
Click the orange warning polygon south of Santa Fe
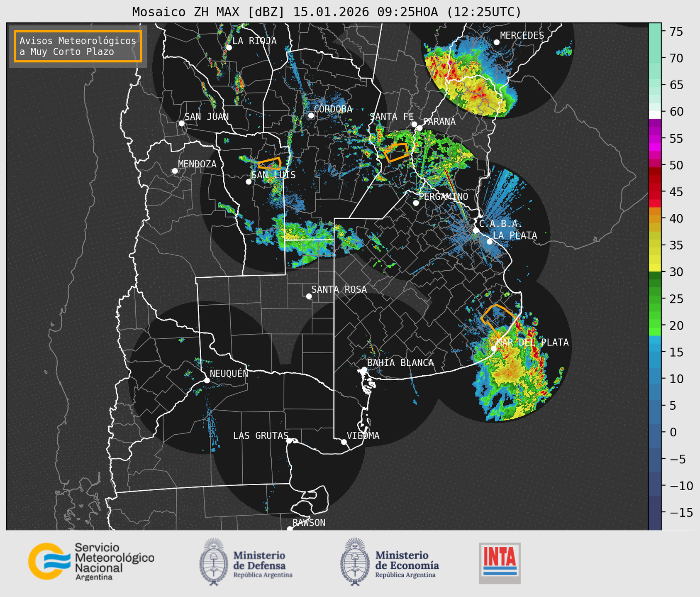coord(397,152)
